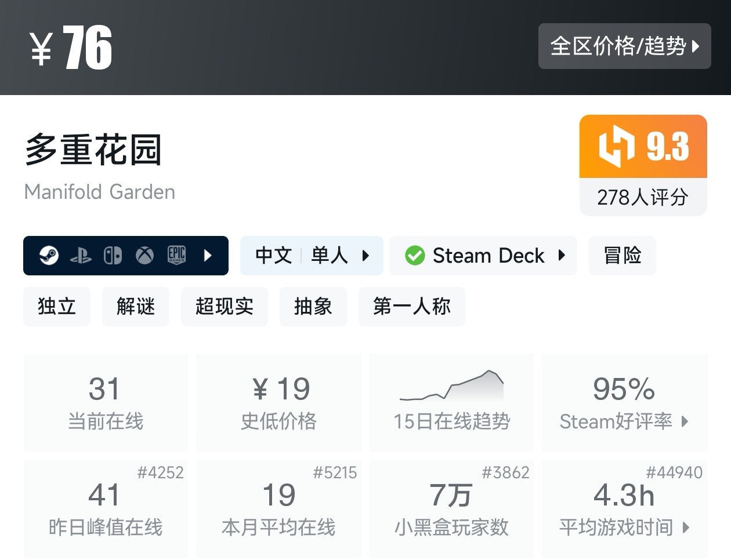The height and width of the screenshot is (560, 731).
Task: Select the 冒险 genre tag
Action: (622, 255)
